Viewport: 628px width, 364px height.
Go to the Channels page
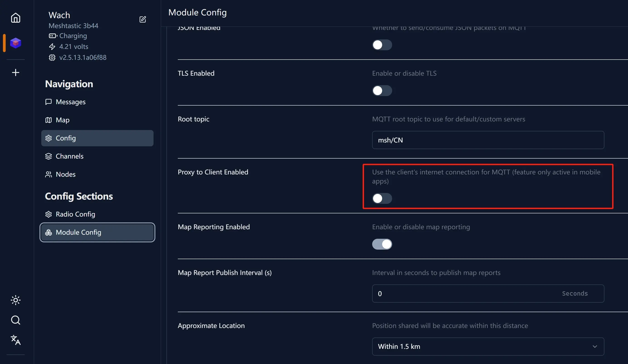pyautogui.click(x=70, y=156)
